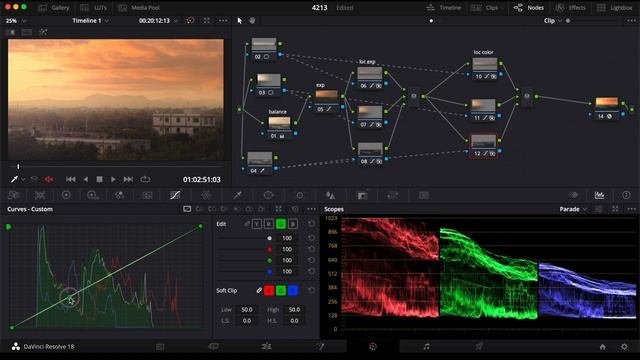
Task: Select the G green curve channel
Action: [x=281, y=224]
